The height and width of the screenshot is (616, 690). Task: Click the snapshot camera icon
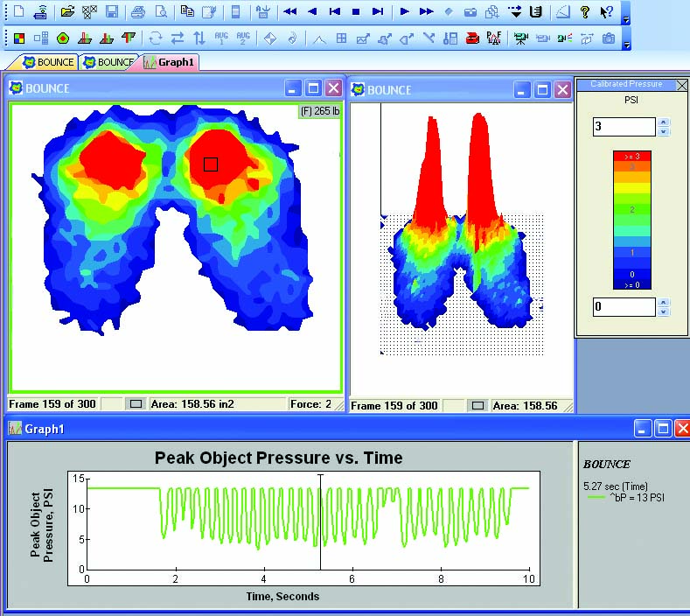(609, 38)
